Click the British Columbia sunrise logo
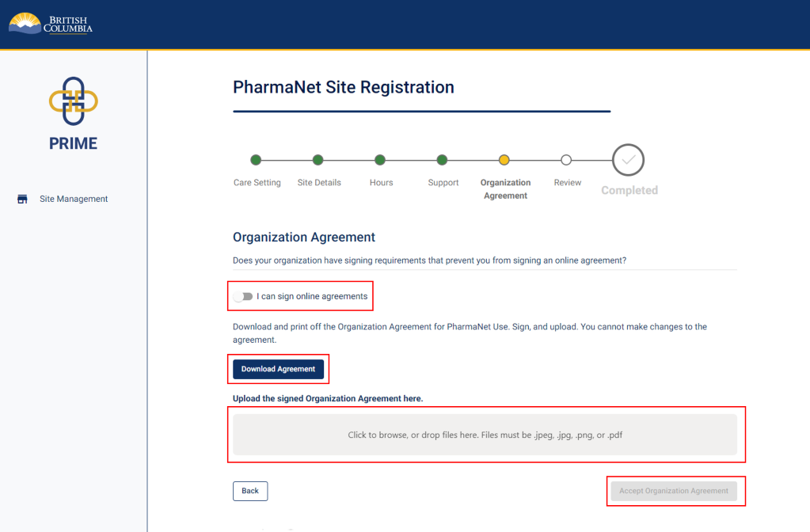Viewport: 810px width, 532px height. [25, 23]
